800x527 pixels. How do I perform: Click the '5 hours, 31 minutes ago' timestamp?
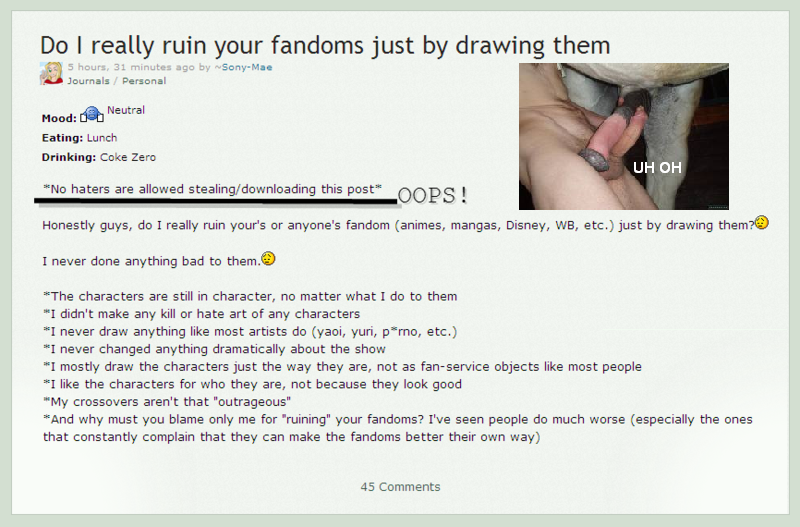(131, 67)
